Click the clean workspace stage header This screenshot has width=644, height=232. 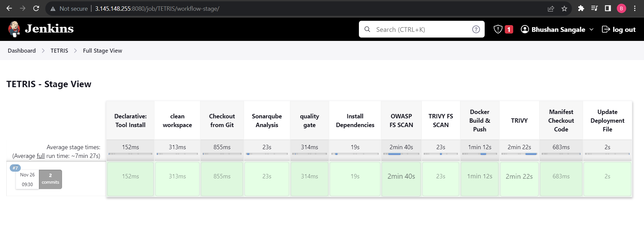177,121
